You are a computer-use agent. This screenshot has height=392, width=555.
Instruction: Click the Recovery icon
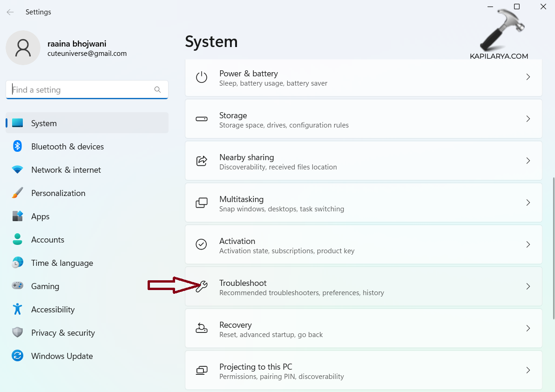(202, 329)
